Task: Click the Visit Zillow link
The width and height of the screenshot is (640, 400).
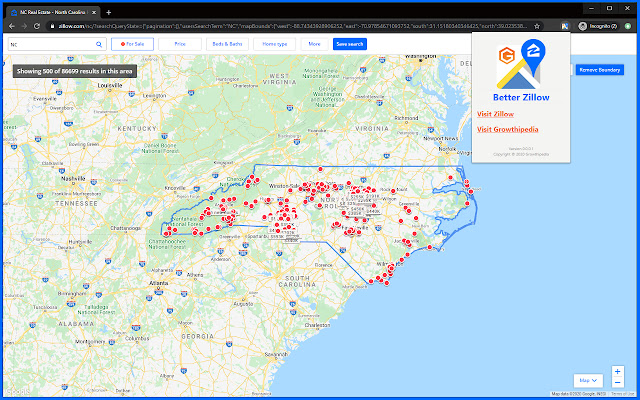Action: coord(495,114)
